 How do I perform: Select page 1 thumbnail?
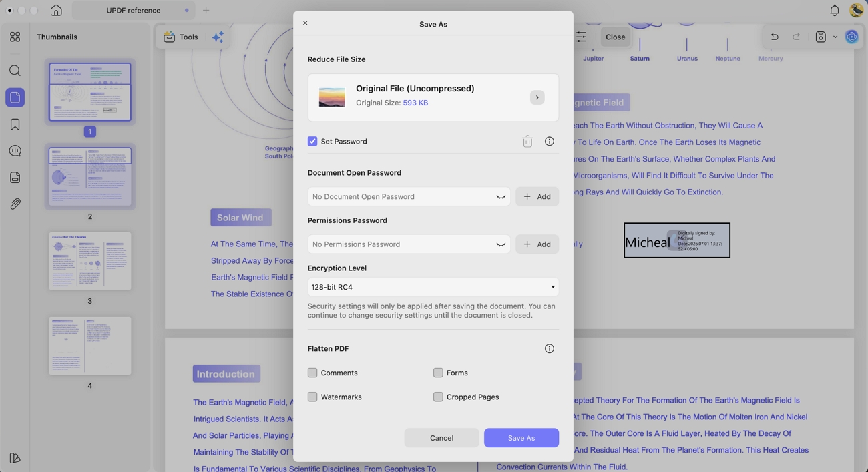pos(90,91)
